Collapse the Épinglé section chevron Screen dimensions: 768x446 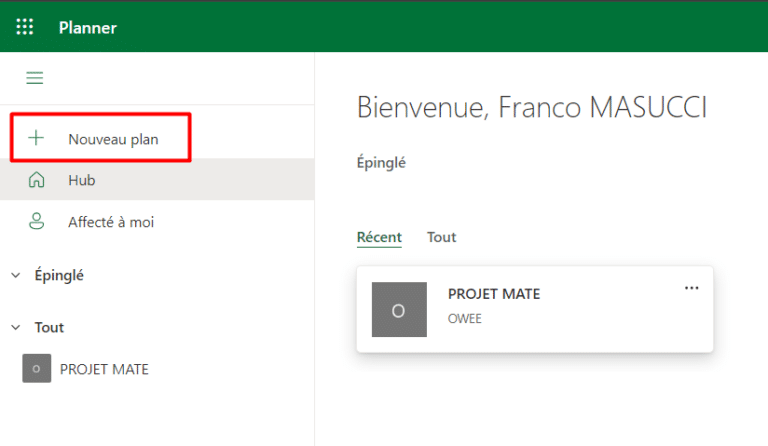click(16, 276)
